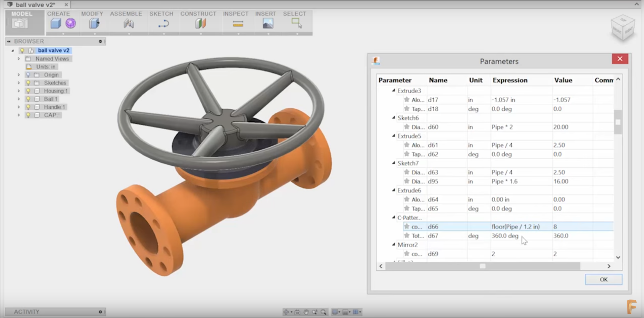Select the Extrude tool in Create panel
The image size is (644, 318).
(x=55, y=23)
